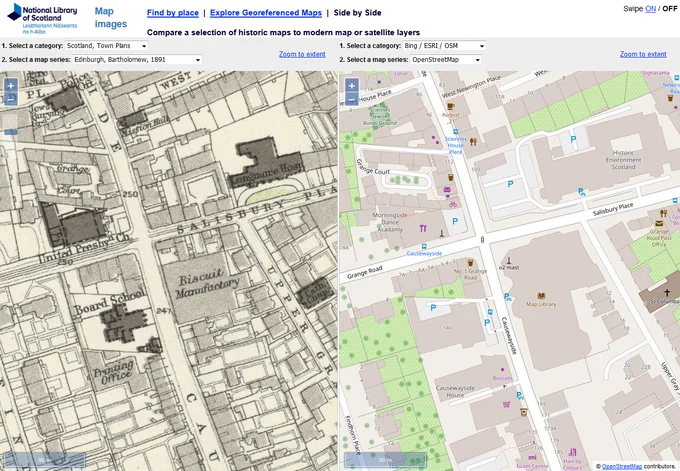This screenshot has width=680, height=471.
Task: Click the traffic signal icon at the junction
Action: click(x=482, y=239)
